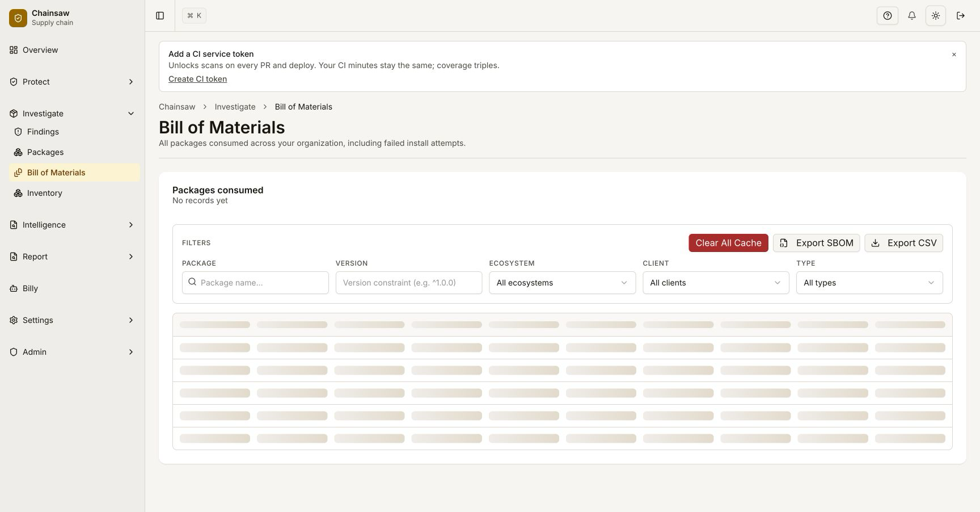The image size is (980, 512).
Task: Click the Clear All Cache button
Action: coord(728,243)
